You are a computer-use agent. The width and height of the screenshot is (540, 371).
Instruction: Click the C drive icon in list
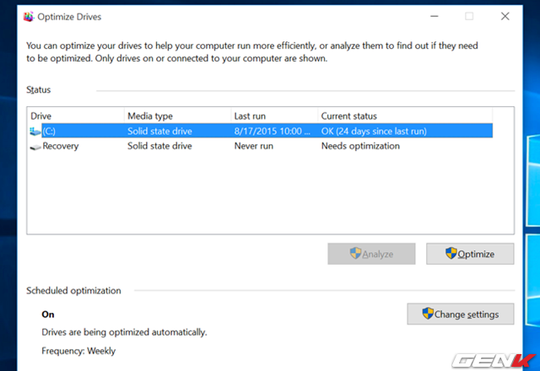coord(35,131)
